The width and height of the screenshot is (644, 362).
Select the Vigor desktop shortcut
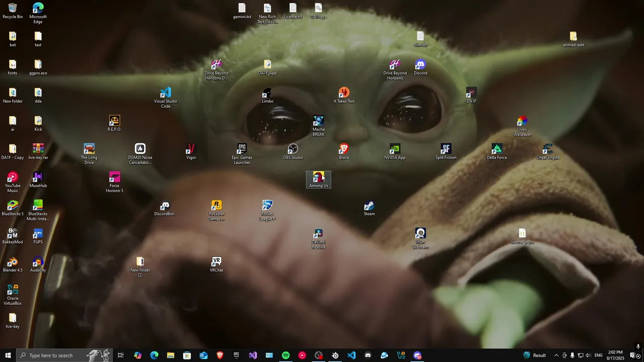pos(191,152)
